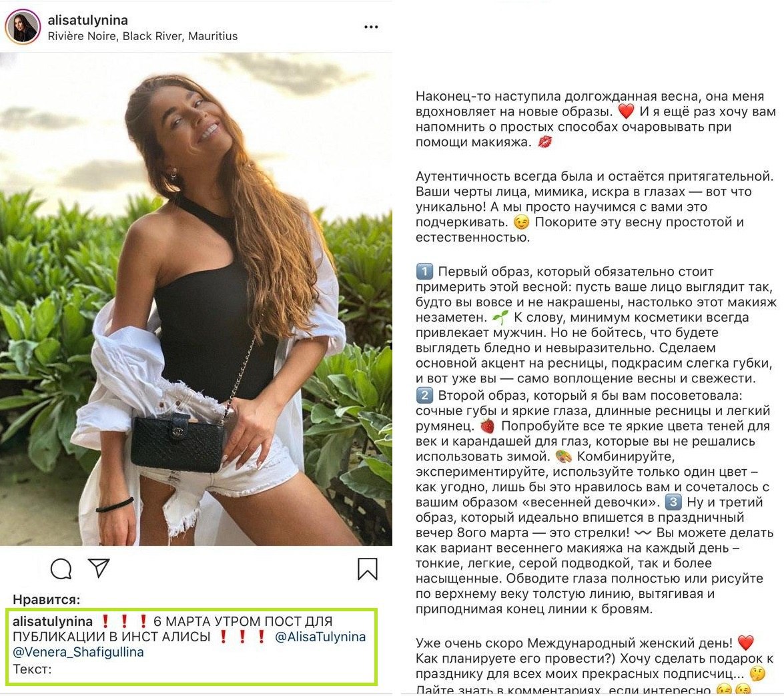Click the red heart after новые образы

pyautogui.click(x=627, y=111)
